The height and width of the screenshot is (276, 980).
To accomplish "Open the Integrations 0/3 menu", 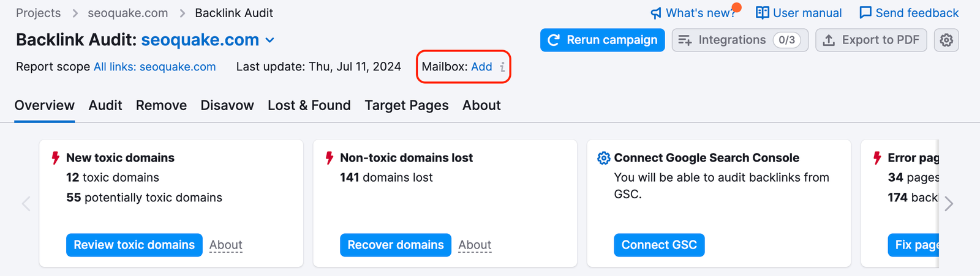I will [740, 40].
